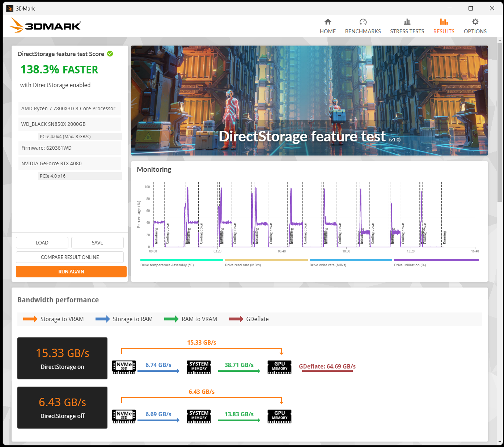Switch to HOME tab label

tap(328, 31)
